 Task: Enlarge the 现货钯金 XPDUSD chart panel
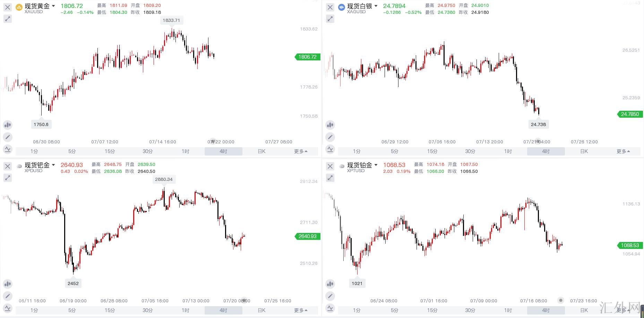(x=8, y=178)
